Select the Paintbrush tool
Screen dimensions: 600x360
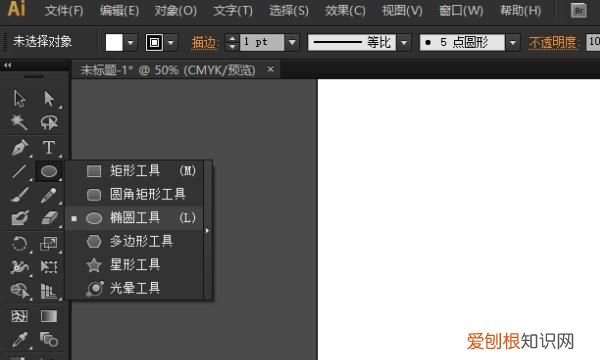tap(19, 195)
